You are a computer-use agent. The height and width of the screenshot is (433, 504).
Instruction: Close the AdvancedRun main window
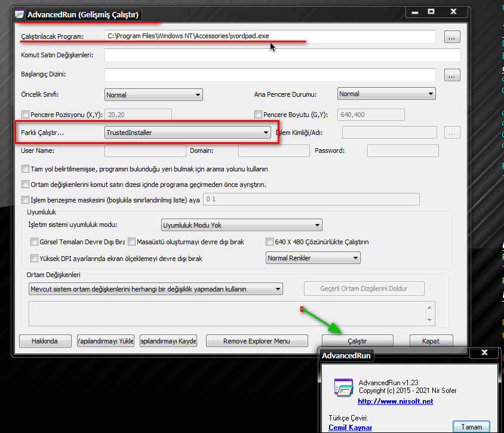coord(453,12)
